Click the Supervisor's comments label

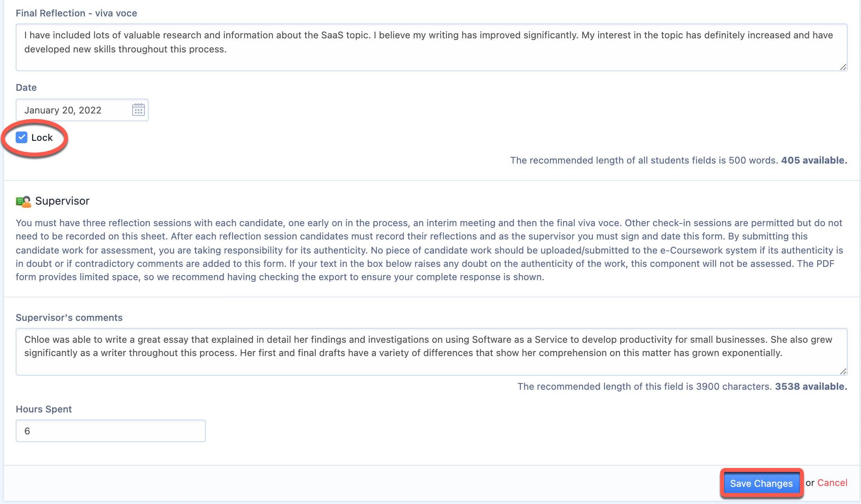[x=69, y=318]
